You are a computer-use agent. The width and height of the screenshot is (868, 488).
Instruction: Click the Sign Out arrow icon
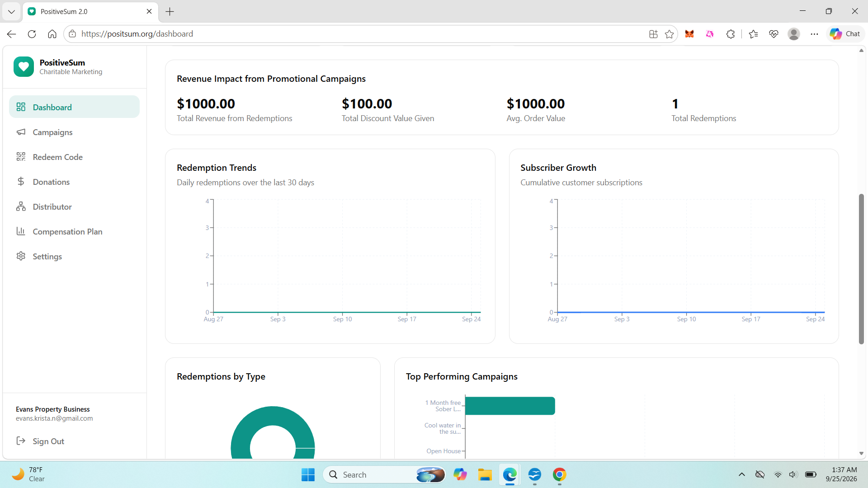click(x=21, y=441)
